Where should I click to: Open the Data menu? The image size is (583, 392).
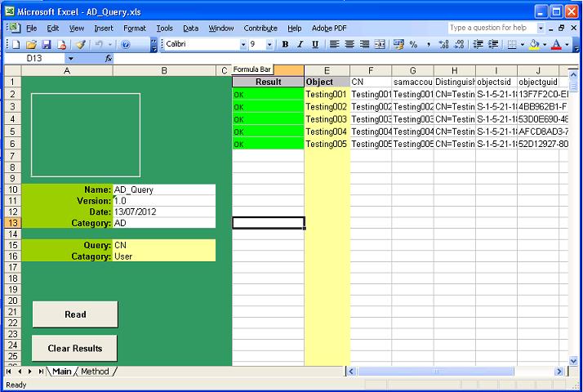(x=190, y=28)
